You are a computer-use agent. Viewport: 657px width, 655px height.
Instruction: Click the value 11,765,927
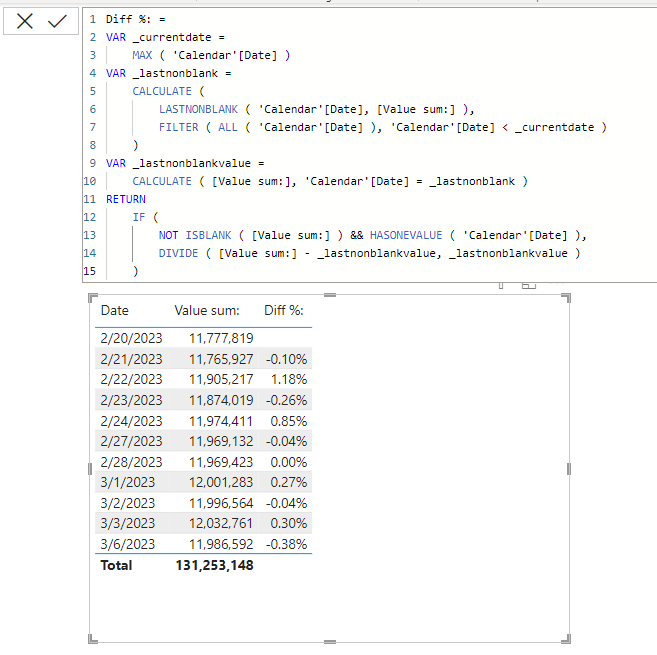(221, 359)
